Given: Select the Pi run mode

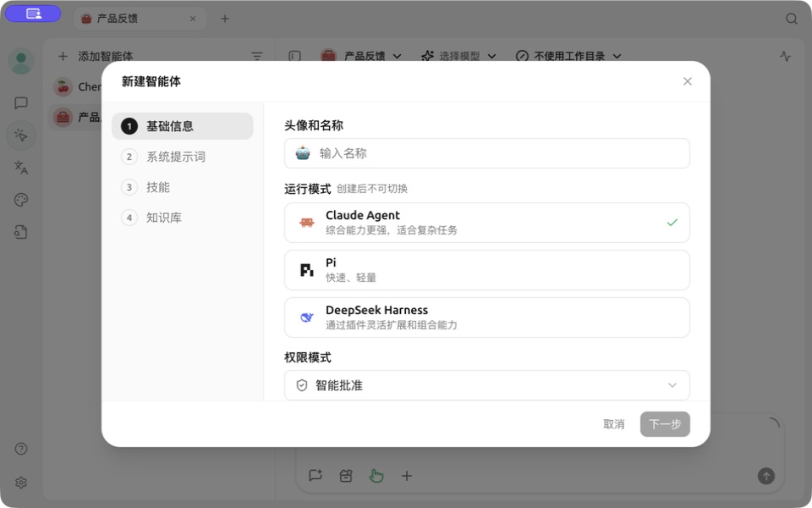Looking at the screenshot, I should (x=487, y=270).
